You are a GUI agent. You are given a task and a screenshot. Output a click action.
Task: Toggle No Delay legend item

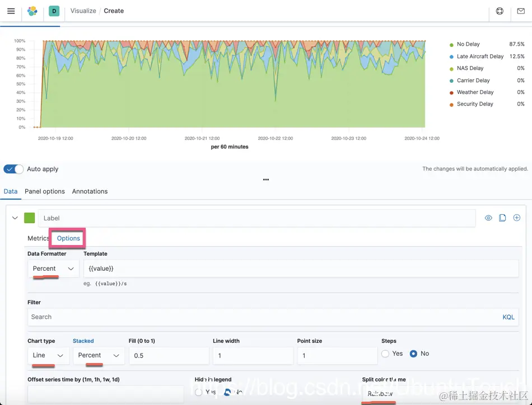468,44
